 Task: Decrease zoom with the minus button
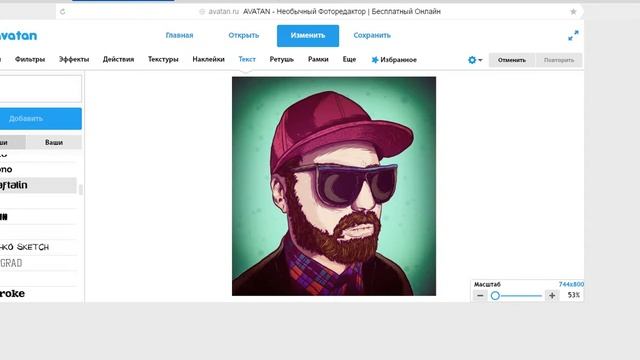coord(480,295)
